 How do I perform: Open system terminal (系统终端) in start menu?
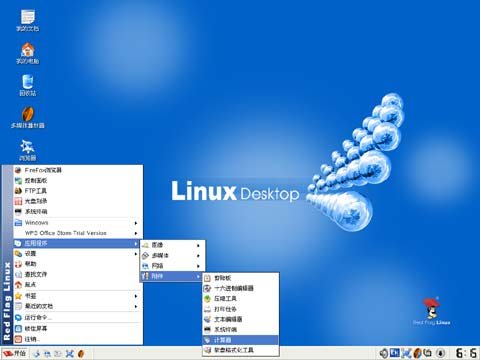click(x=78, y=211)
